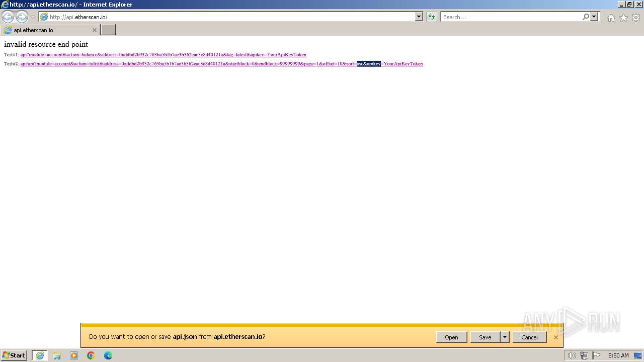Open the recent pages dropdown arrow
644x362 pixels.
click(33, 17)
